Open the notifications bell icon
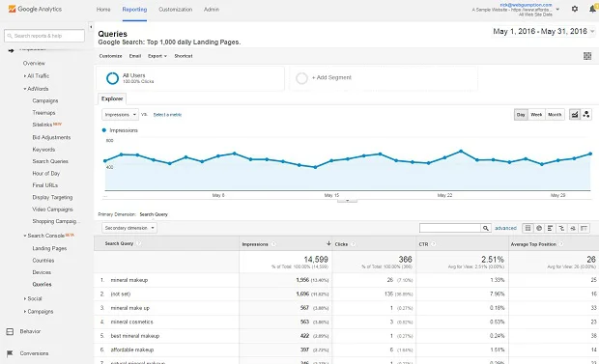 (593, 9)
